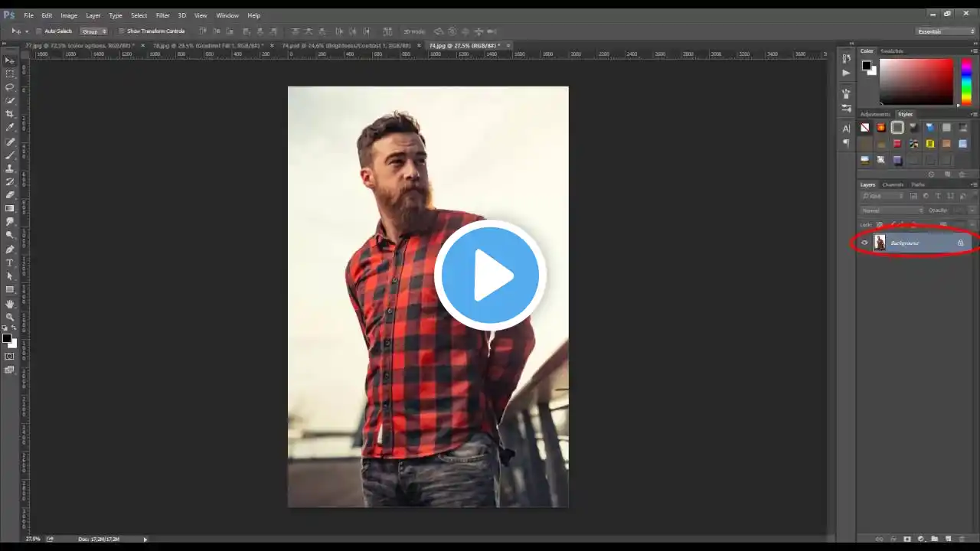
Task: Open the Group auto-select dropdown
Action: point(94,31)
